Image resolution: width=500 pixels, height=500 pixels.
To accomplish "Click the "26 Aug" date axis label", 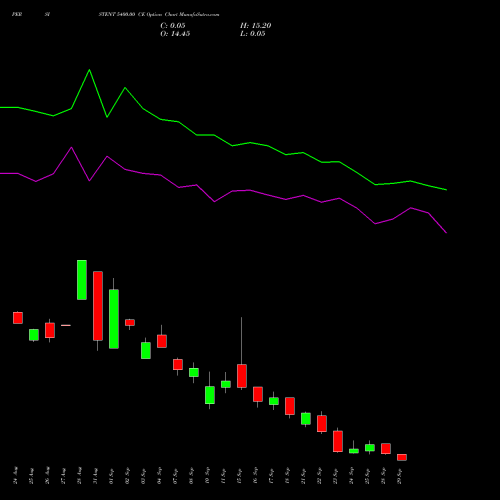I will (x=47, y=476).
